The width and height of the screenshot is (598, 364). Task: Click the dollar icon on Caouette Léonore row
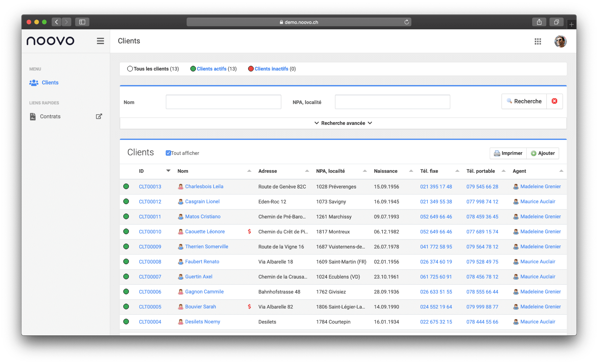coord(249,231)
